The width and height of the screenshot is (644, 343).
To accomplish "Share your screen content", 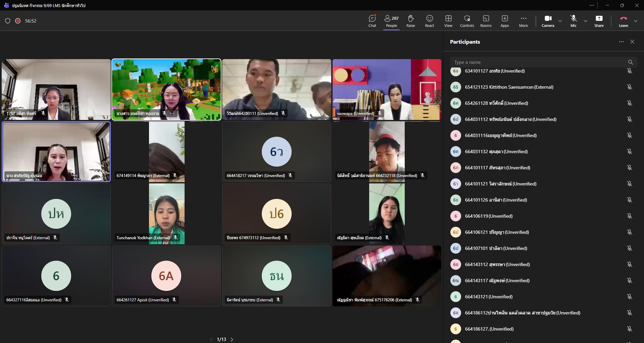I will click(x=599, y=21).
